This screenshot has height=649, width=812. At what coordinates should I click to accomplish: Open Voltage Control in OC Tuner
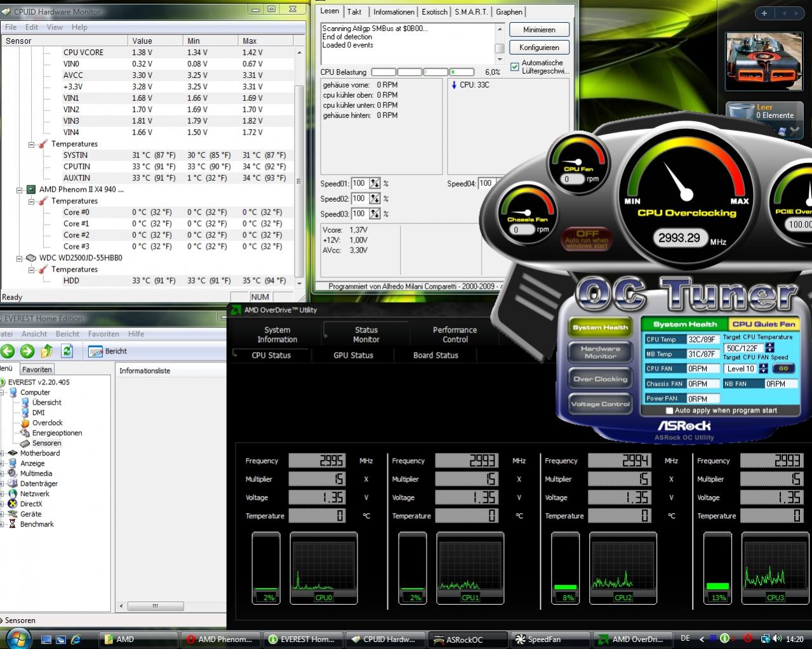point(600,404)
